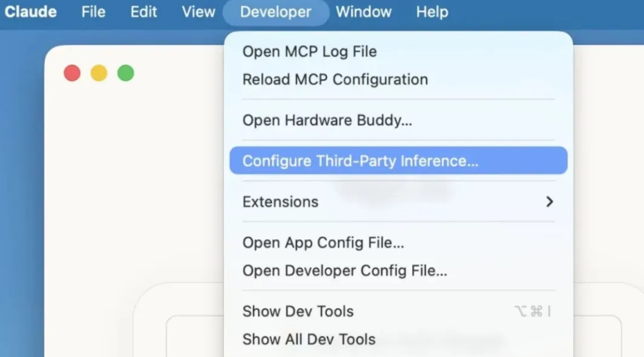Image resolution: width=644 pixels, height=357 pixels.
Task: Click the red close window button
Action: tap(72, 73)
